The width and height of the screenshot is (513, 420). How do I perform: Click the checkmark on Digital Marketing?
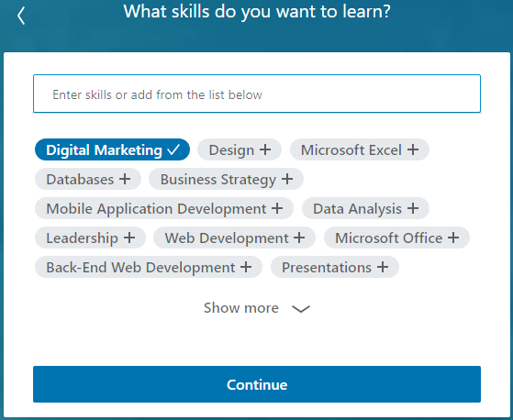173,149
